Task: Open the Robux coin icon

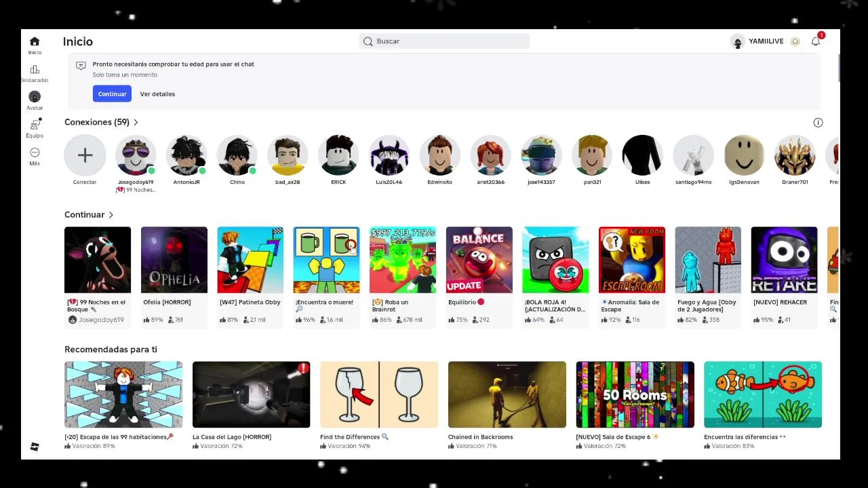Action: tap(795, 41)
